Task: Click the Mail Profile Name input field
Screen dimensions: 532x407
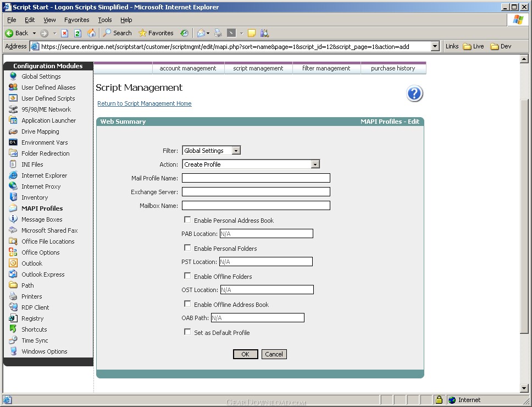Action: (256, 178)
